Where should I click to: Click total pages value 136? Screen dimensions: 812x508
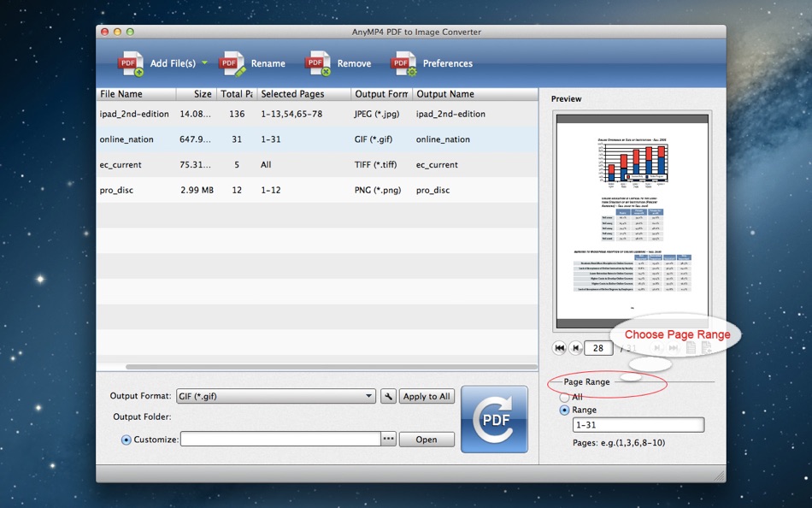tap(237, 114)
